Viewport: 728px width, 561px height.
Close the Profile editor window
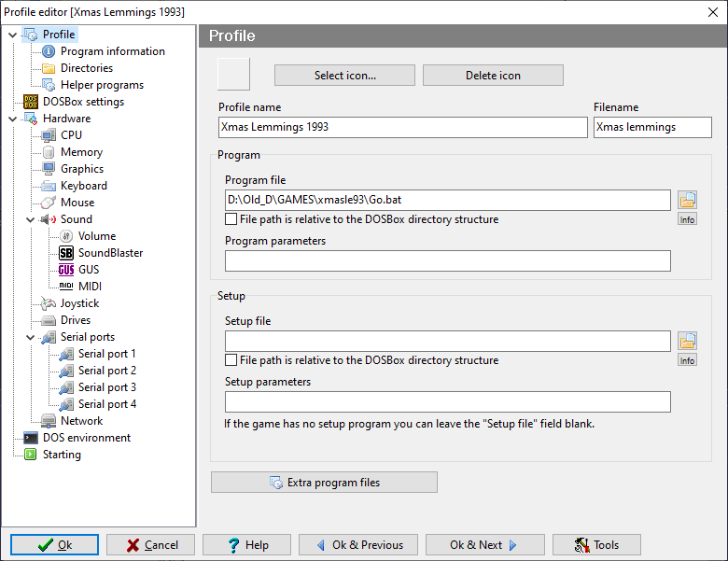(x=713, y=12)
